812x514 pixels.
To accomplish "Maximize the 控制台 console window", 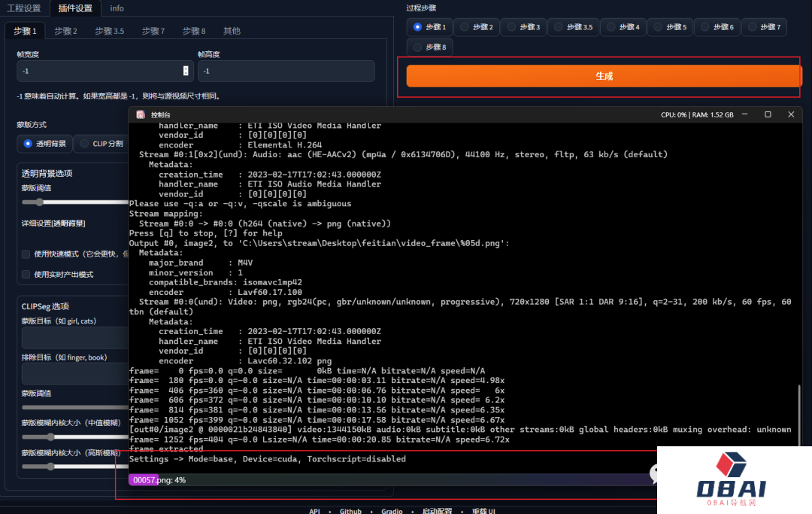I will point(768,114).
